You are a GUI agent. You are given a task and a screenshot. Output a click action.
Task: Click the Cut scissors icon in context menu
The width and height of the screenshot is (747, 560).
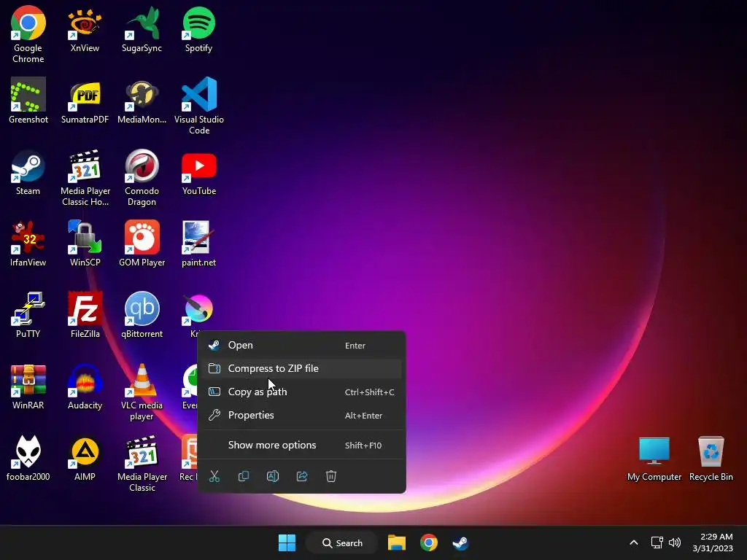coord(214,476)
